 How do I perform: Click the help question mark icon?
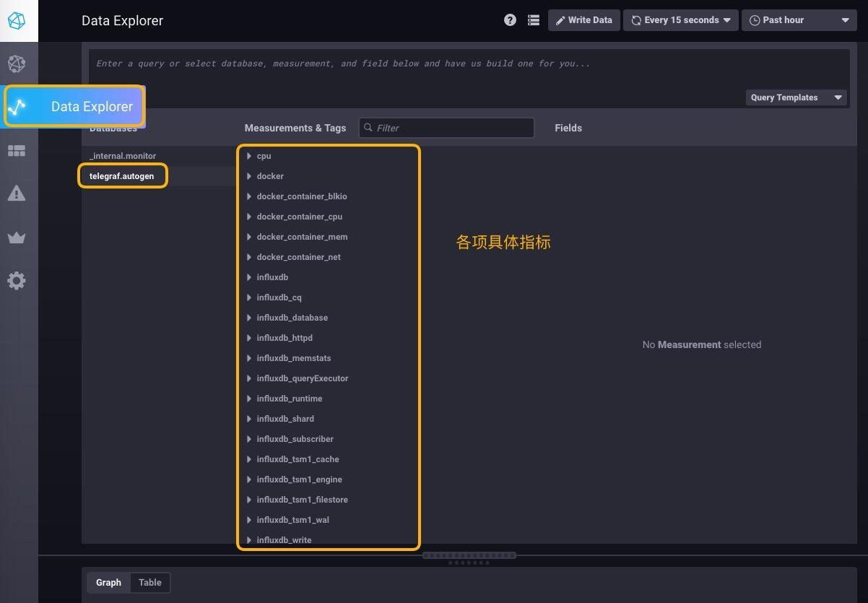(x=510, y=19)
